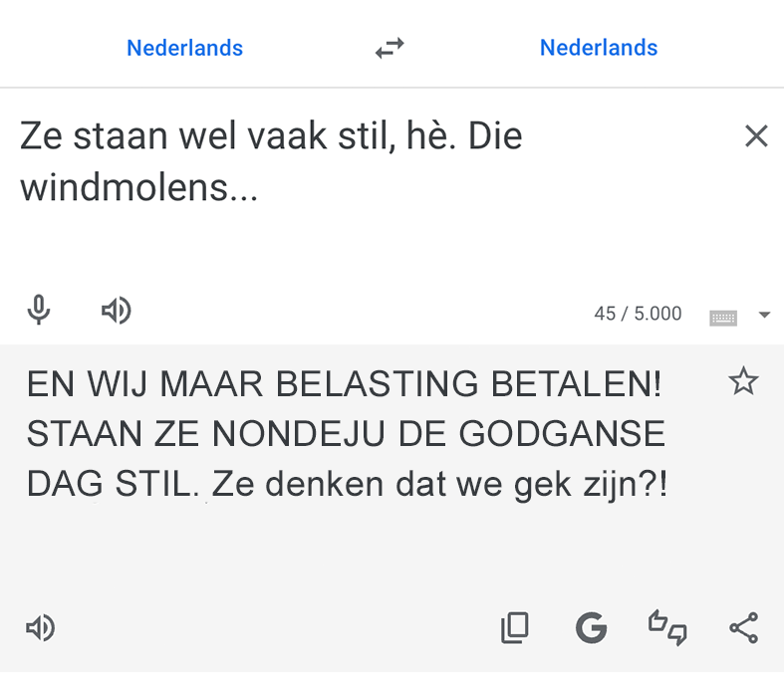Open the target language selector Nederlands
Screen dimensions: 784x674
[599, 48]
